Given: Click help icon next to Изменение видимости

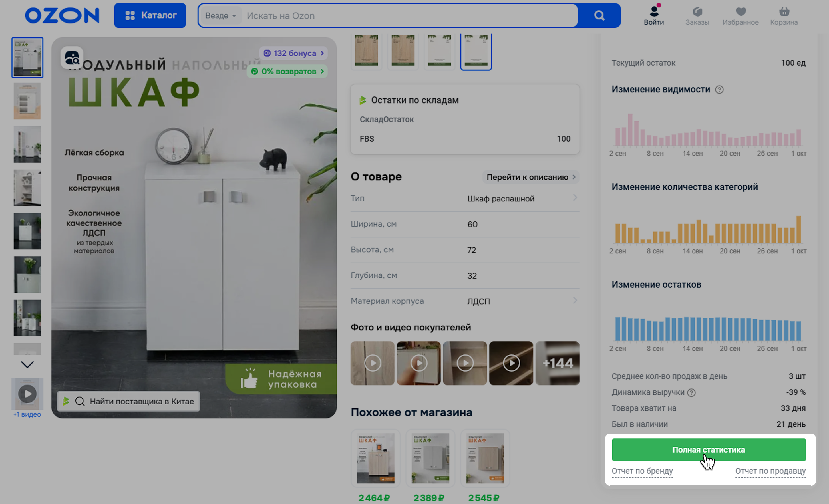Looking at the screenshot, I should click(x=719, y=90).
